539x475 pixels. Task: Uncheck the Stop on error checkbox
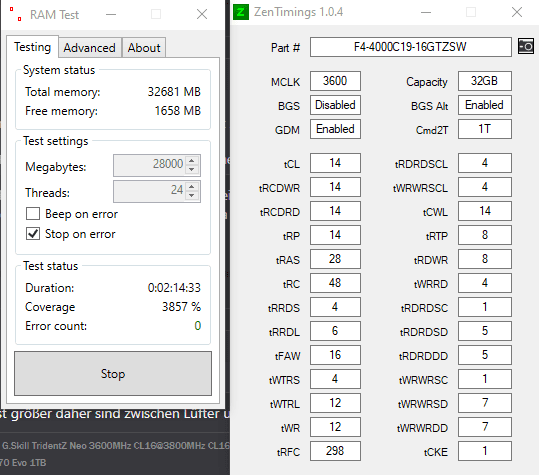click(33, 234)
